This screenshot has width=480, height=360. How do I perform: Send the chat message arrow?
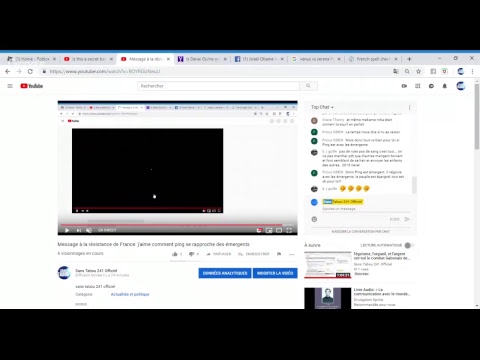pyautogui.click(x=407, y=219)
